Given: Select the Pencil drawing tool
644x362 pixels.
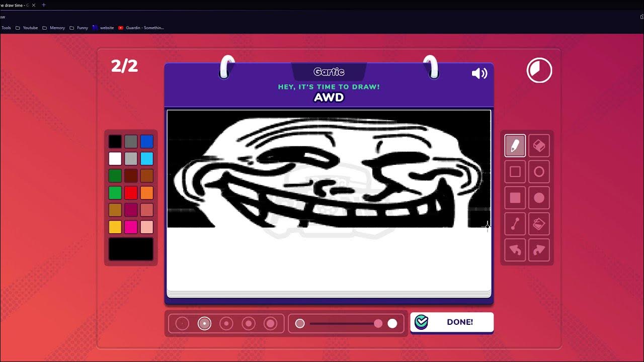Looking at the screenshot, I should pos(515,146).
